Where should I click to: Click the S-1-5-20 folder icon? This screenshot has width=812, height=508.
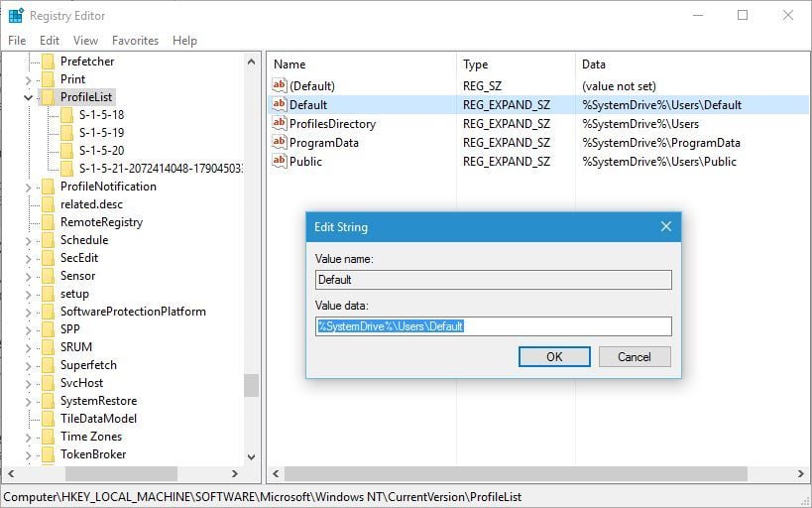[x=66, y=151]
